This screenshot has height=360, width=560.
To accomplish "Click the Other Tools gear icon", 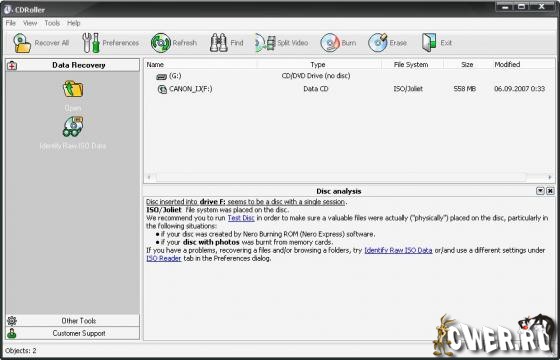I will [12, 320].
